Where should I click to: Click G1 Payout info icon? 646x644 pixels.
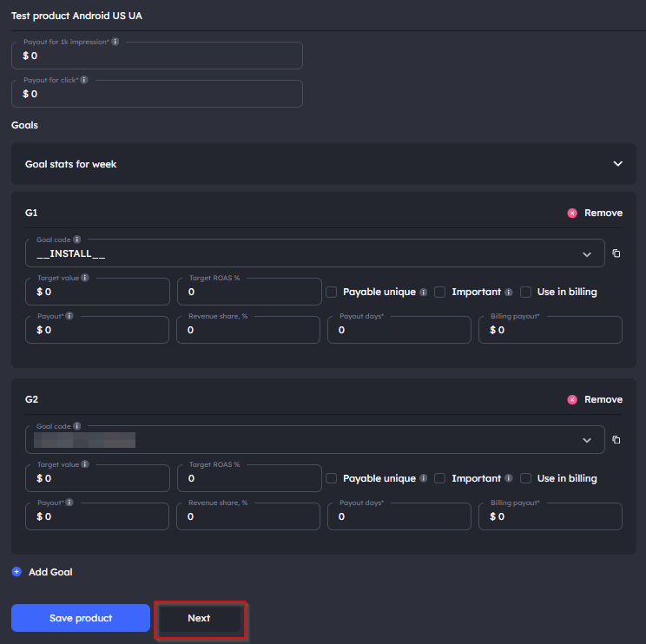(x=69, y=316)
